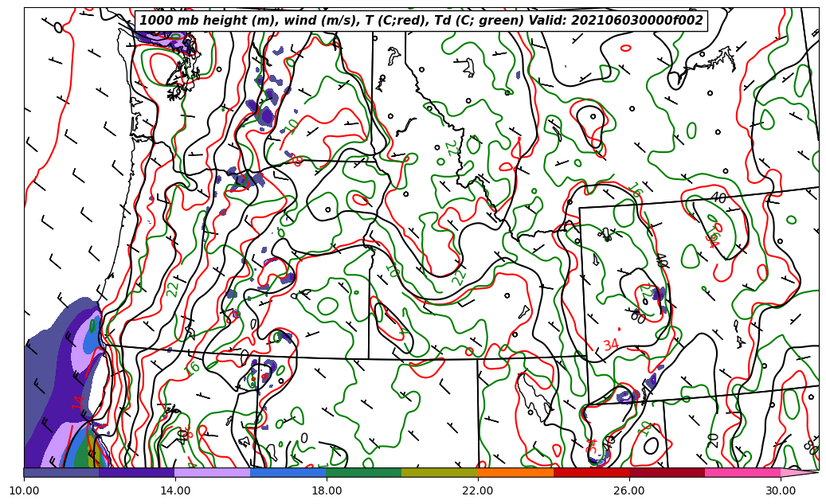Click the 18.00 colorbar tick label
The height and width of the screenshot is (504, 826).
(327, 491)
